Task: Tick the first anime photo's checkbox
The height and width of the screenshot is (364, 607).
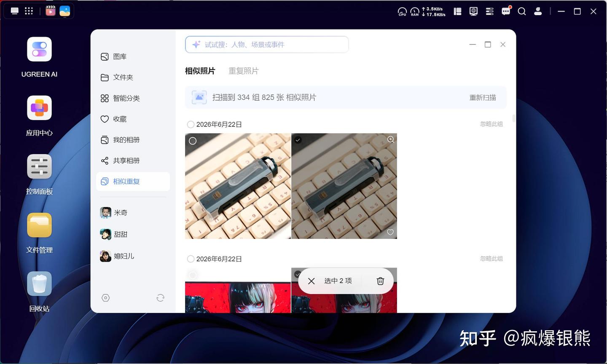Action: pyautogui.click(x=193, y=275)
